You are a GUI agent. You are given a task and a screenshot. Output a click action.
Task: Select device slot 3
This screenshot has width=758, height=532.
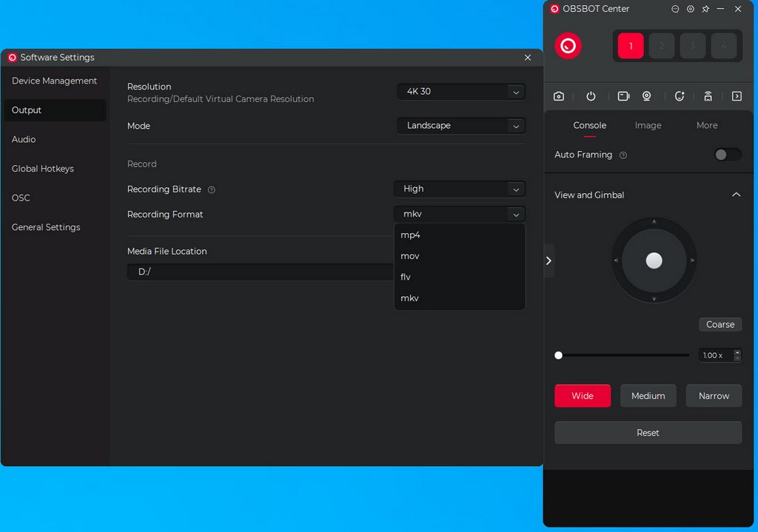(x=692, y=46)
